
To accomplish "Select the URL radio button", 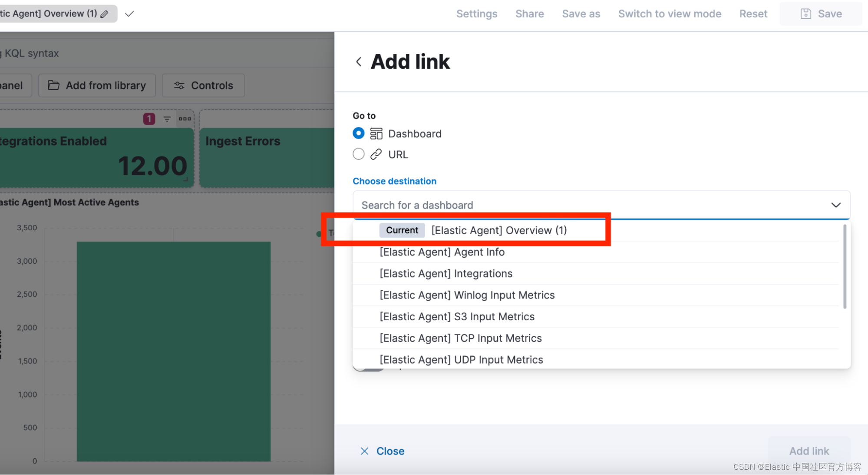I will (x=359, y=154).
